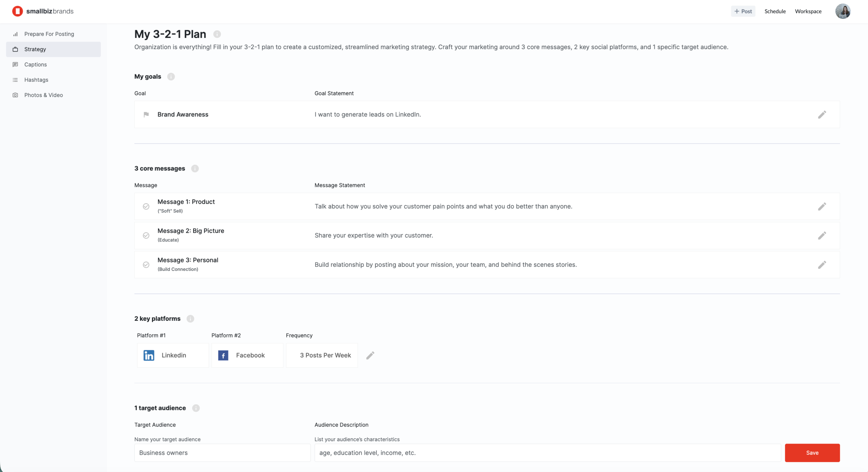Screen dimensions: 868x472
Task: Edit key platforms with the pencil icon
Action: point(370,355)
